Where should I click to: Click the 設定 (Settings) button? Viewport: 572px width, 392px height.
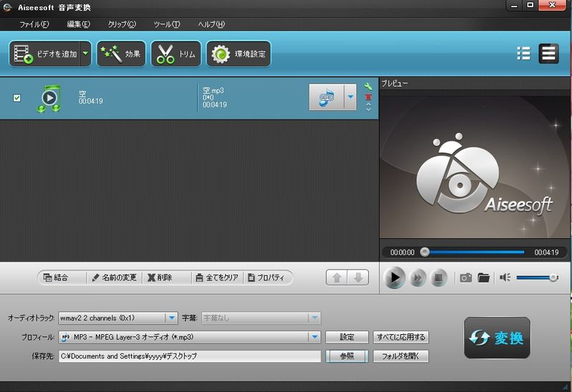[347, 337]
